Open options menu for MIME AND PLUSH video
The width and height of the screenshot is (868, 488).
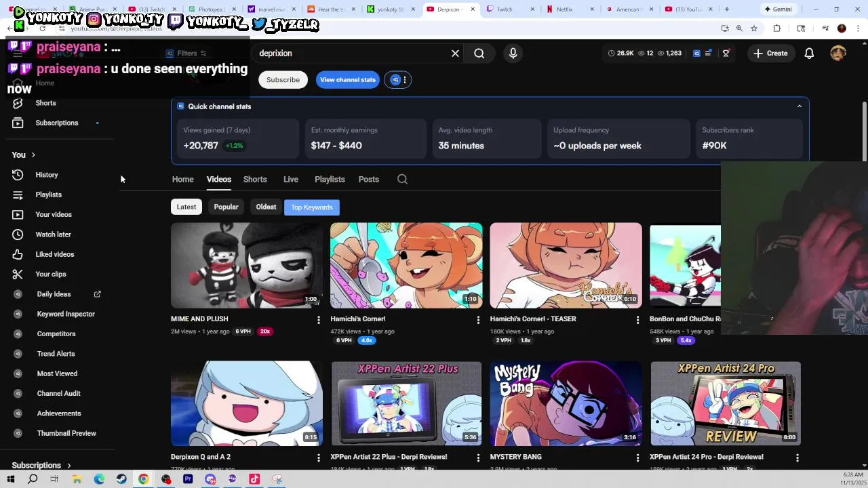(318, 320)
